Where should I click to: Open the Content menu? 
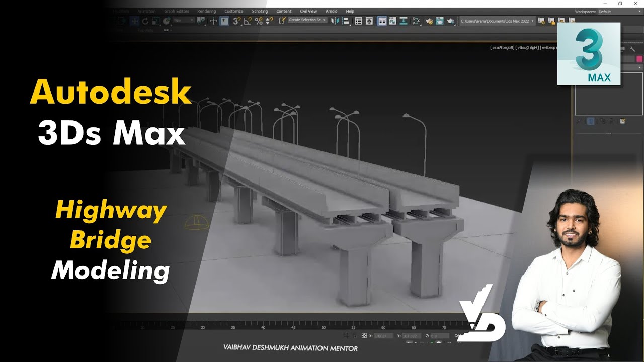[284, 11]
